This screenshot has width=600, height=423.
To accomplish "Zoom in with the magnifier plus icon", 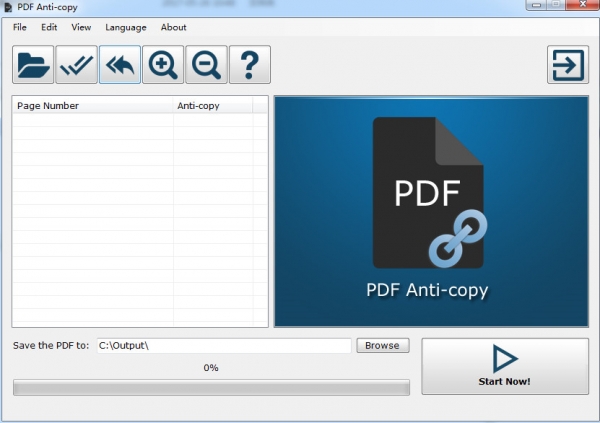I will [163, 65].
